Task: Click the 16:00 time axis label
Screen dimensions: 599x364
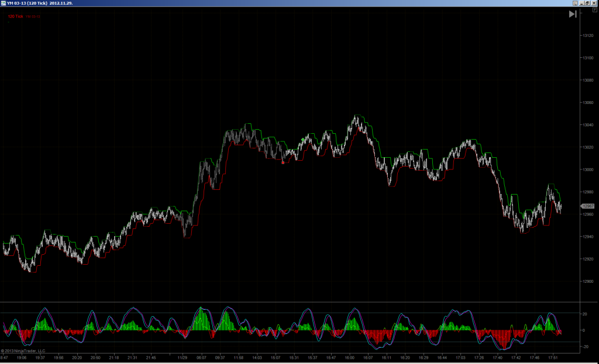Action: [350, 358]
